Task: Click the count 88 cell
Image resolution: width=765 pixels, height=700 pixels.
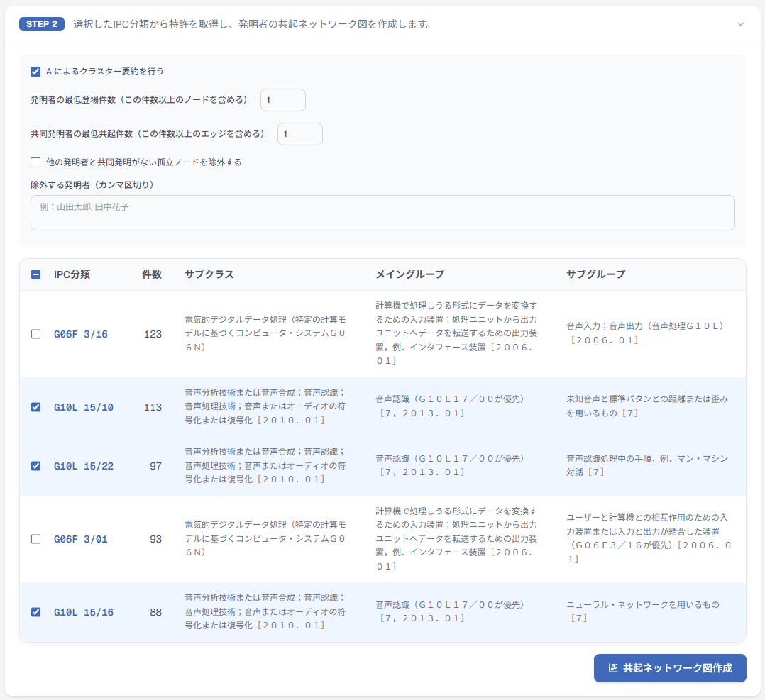Action: (155, 612)
